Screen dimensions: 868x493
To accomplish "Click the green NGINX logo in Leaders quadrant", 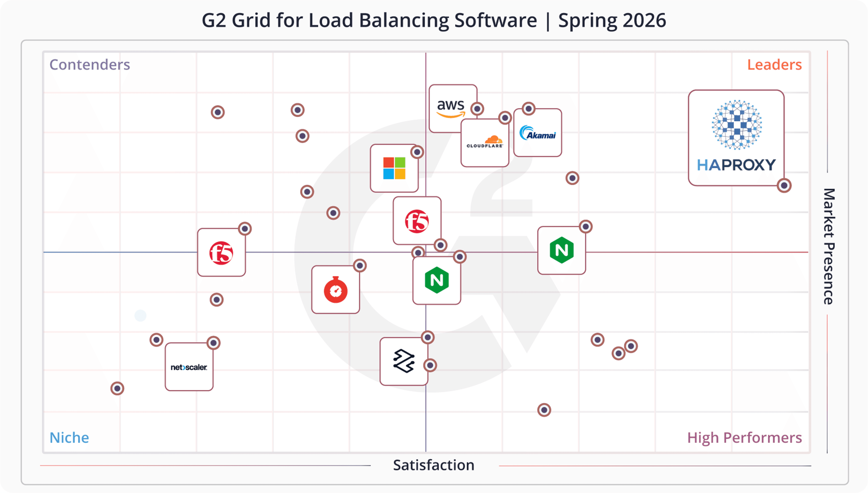I will tap(561, 250).
